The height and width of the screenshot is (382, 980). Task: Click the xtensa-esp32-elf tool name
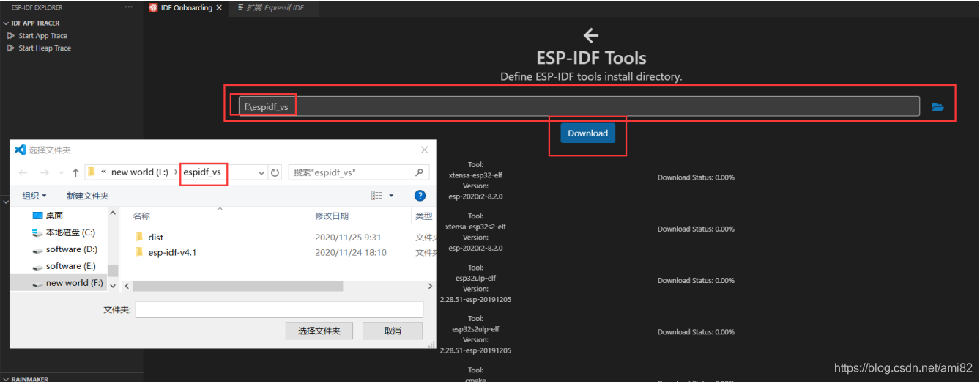475,175
